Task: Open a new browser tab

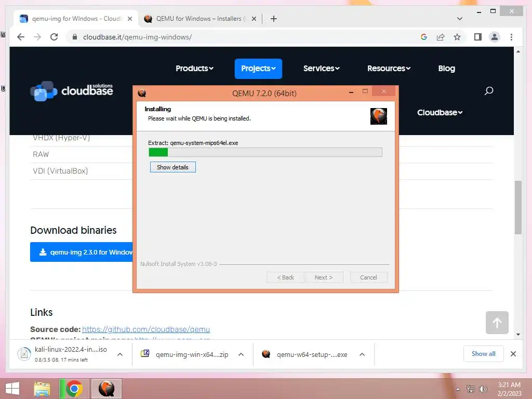Action: coord(274,19)
